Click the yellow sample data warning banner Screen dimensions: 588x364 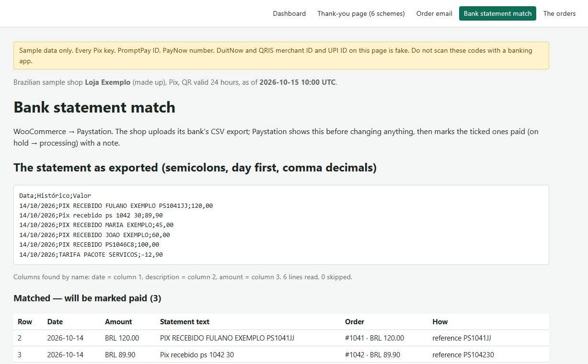pyautogui.click(x=281, y=56)
